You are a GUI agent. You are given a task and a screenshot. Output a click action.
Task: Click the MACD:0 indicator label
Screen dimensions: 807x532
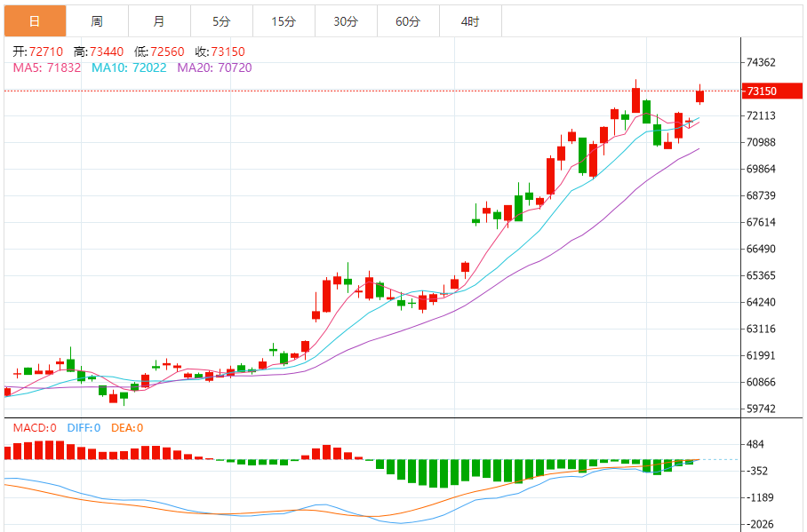tap(35, 428)
